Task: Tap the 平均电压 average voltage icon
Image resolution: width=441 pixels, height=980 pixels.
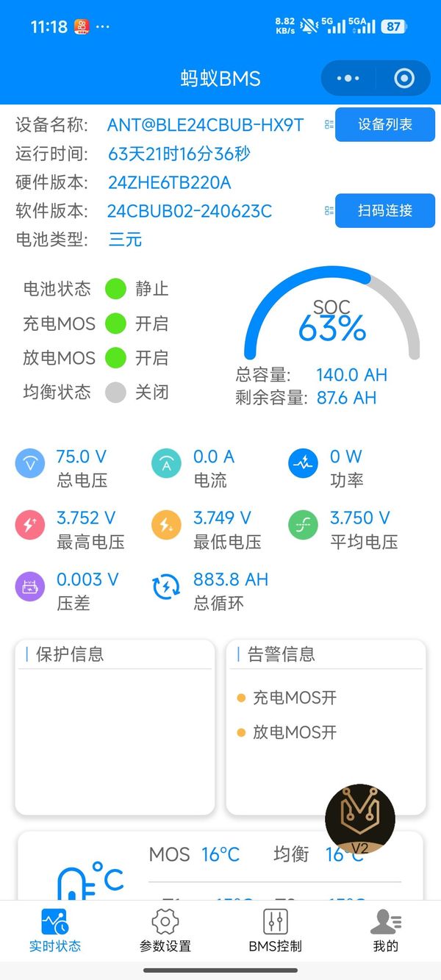Action: (x=302, y=526)
